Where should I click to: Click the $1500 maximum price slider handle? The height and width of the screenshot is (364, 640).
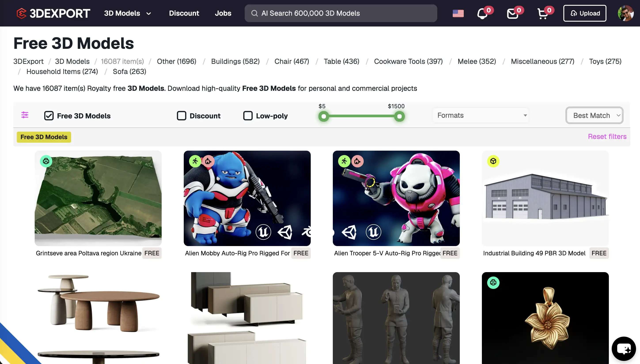pyautogui.click(x=399, y=116)
